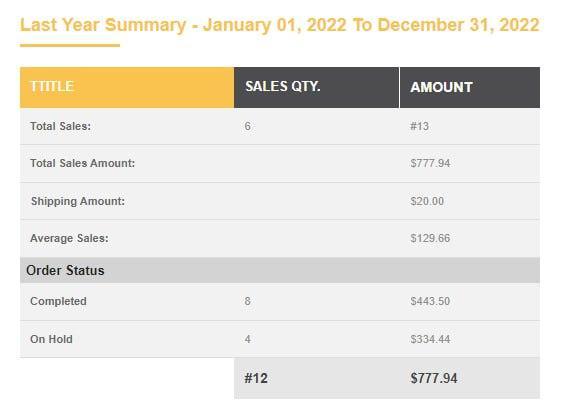Click the Last Year Summary heading
564x419 pixels.
tap(279, 25)
